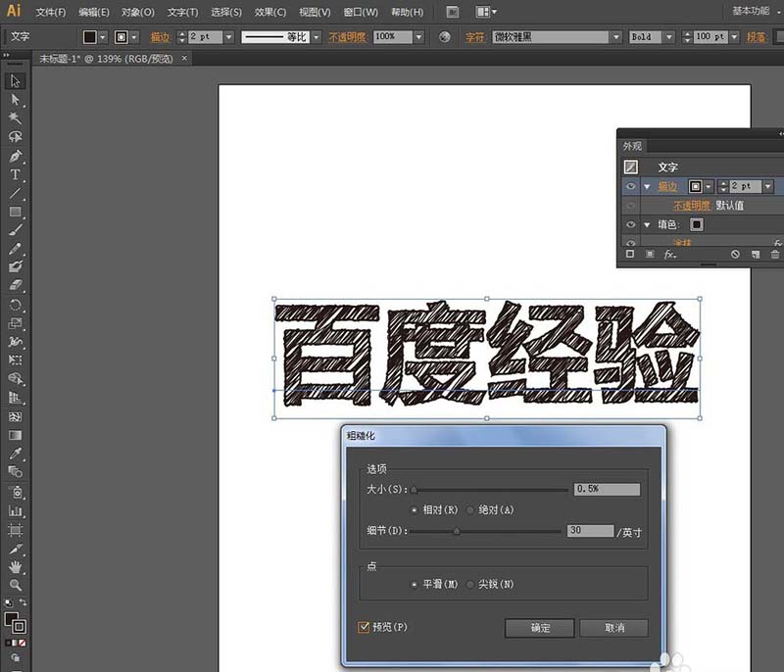Viewport: 784px width, 672px height.
Task: Click the fx add effect icon
Action: coord(670,255)
